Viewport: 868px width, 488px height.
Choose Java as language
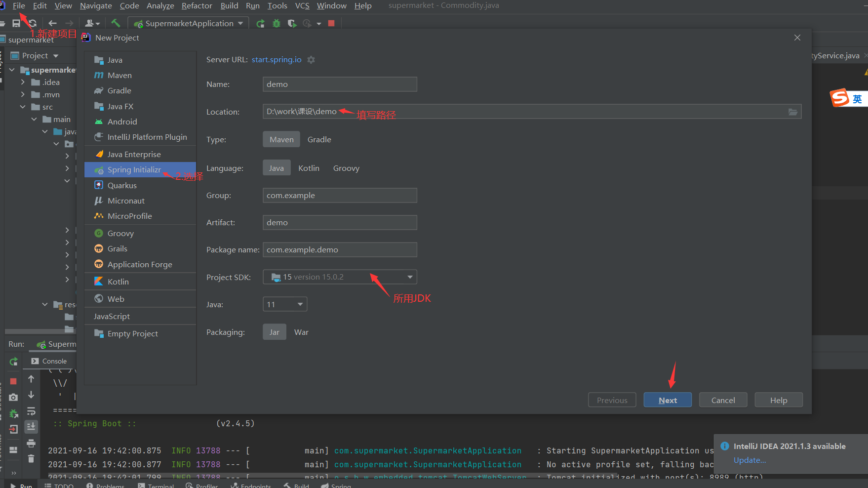(x=276, y=168)
